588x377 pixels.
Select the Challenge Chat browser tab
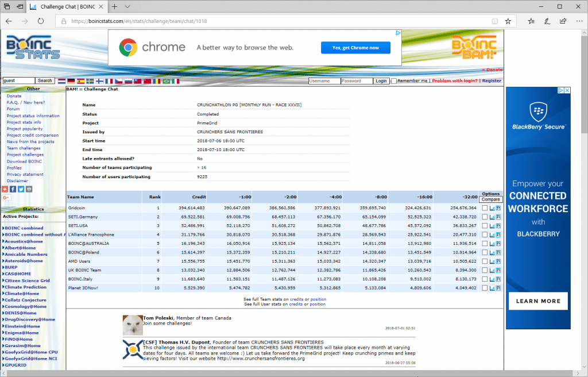[x=67, y=7]
